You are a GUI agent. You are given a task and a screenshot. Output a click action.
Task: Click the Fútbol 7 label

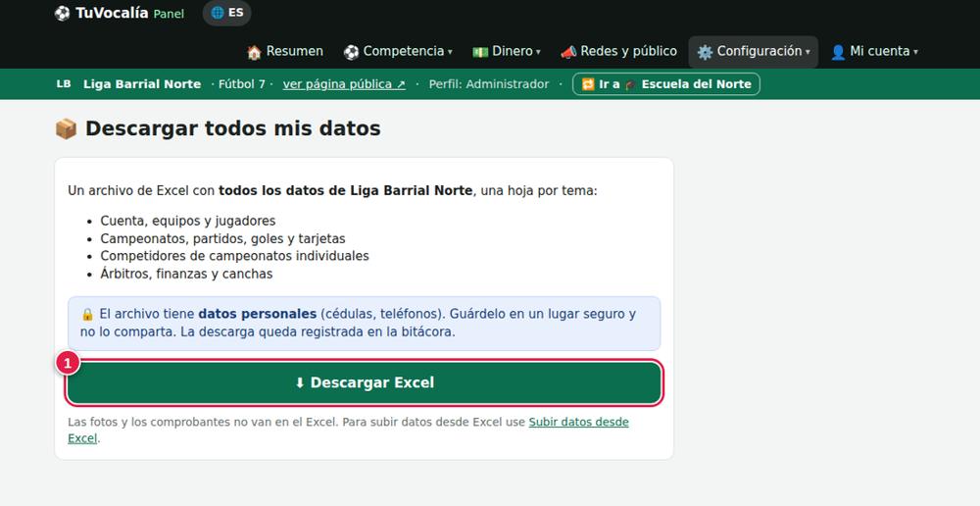click(242, 83)
